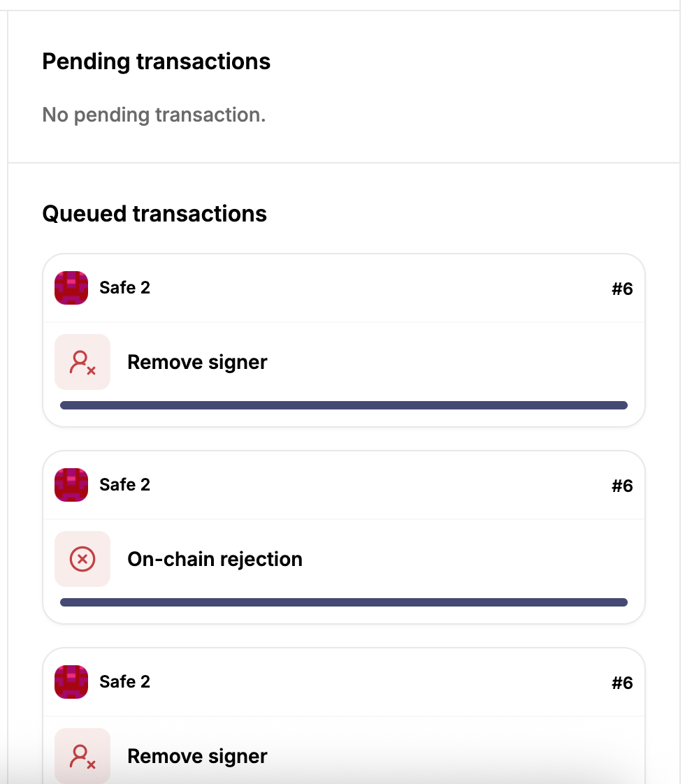Click the progress bar under On-chain rejection
The width and height of the screenshot is (692, 784).
click(x=343, y=602)
